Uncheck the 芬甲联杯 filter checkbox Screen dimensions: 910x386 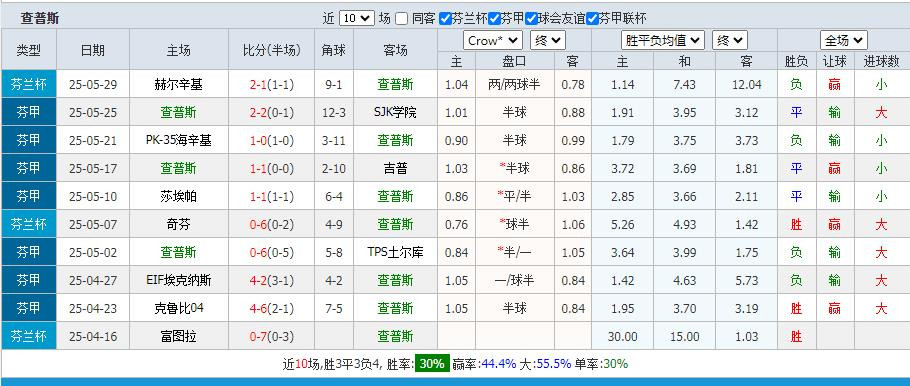[x=592, y=19]
